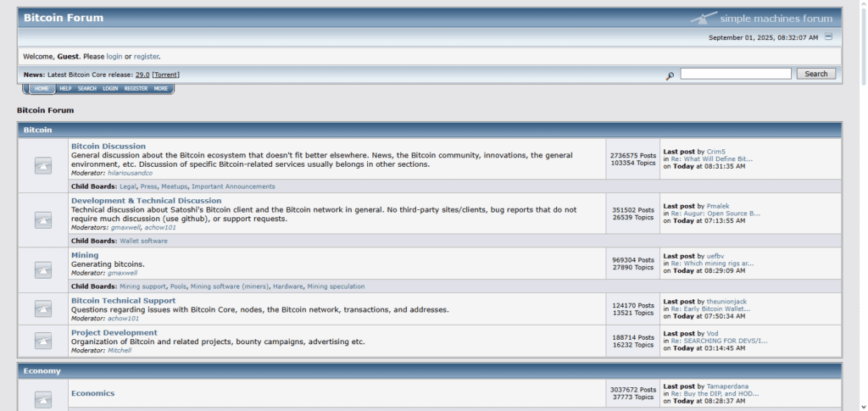Click the Simple Machines Forum logo
The height and width of the screenshot is (411, 868).
(x=762, y=19)
